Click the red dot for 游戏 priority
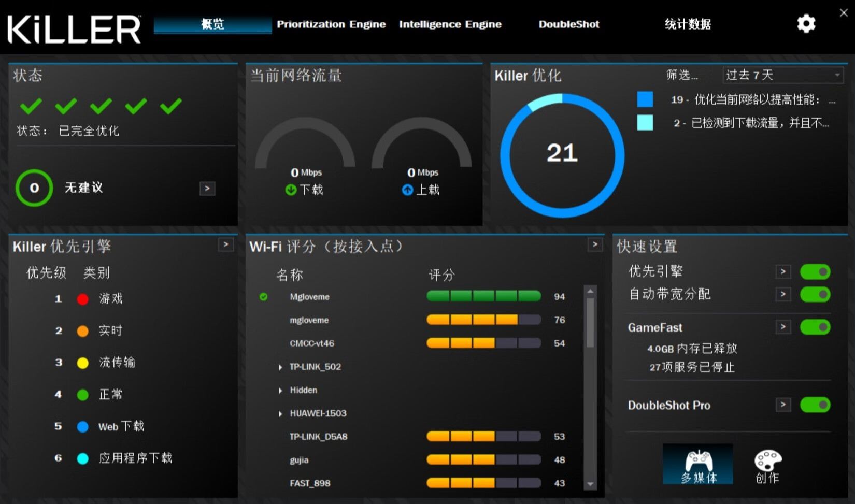 [x=82, y=299]
